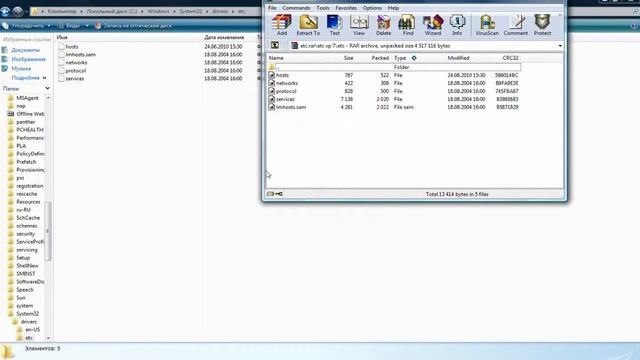Click the Comment toolbar icon

pos(516,25)
